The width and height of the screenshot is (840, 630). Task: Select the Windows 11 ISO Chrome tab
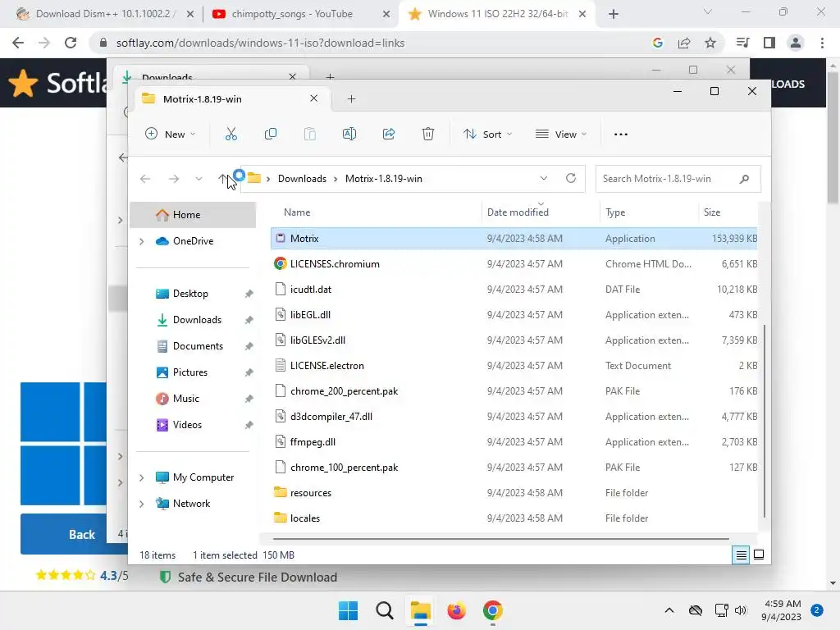(x=497, y=14)
